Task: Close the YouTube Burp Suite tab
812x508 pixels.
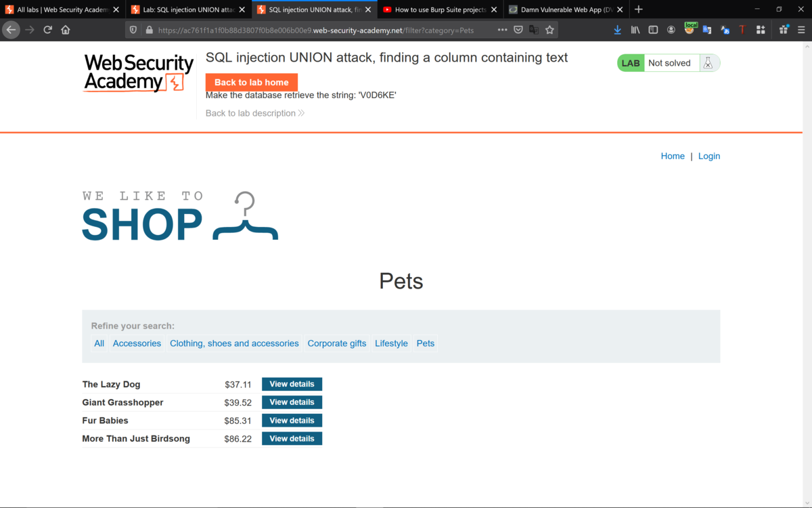Action: tap(493, 9)
